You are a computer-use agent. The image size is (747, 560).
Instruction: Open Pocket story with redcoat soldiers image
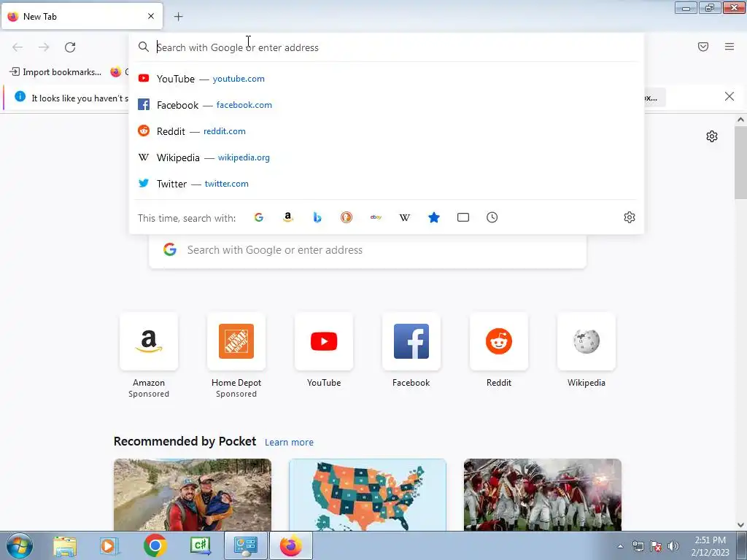tap(543, 495)
